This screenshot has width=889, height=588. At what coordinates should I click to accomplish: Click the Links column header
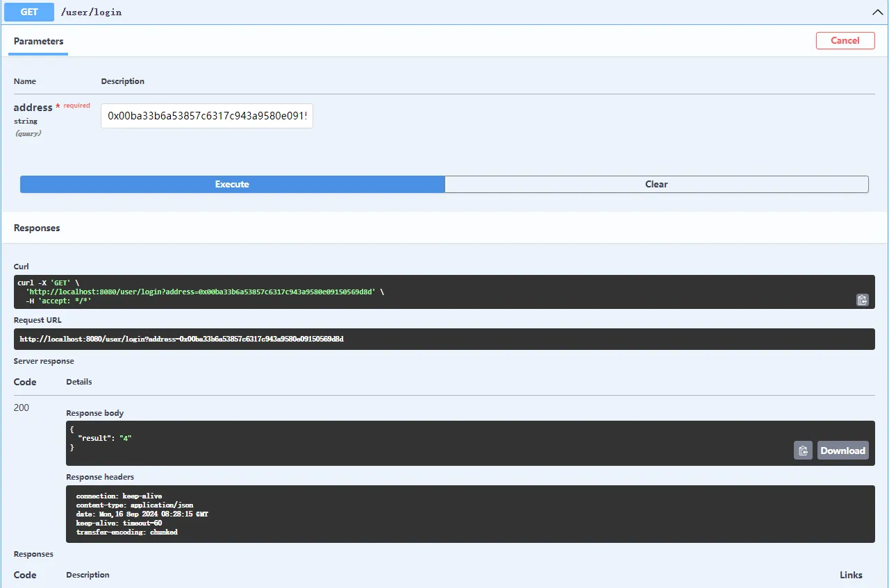(x=851, y=575)
